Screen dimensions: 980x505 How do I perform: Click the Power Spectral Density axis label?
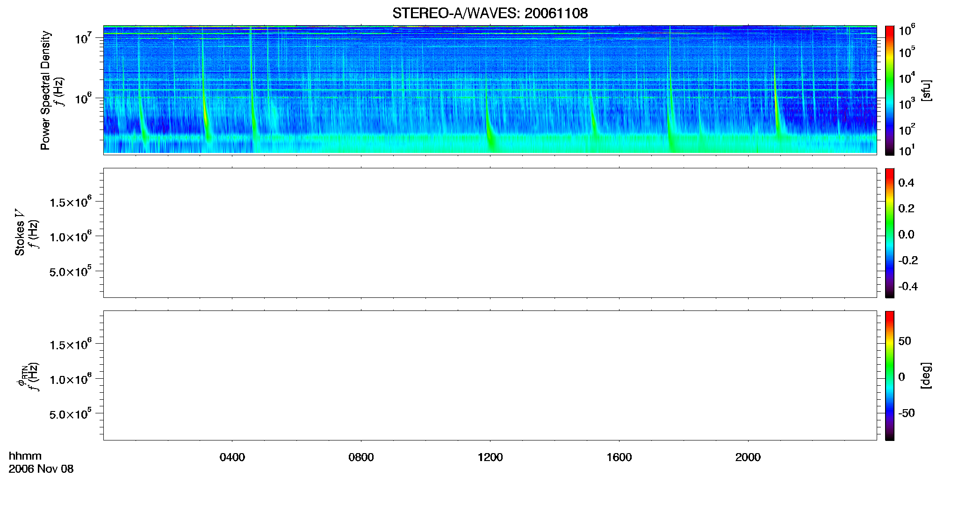click(46, 90)
